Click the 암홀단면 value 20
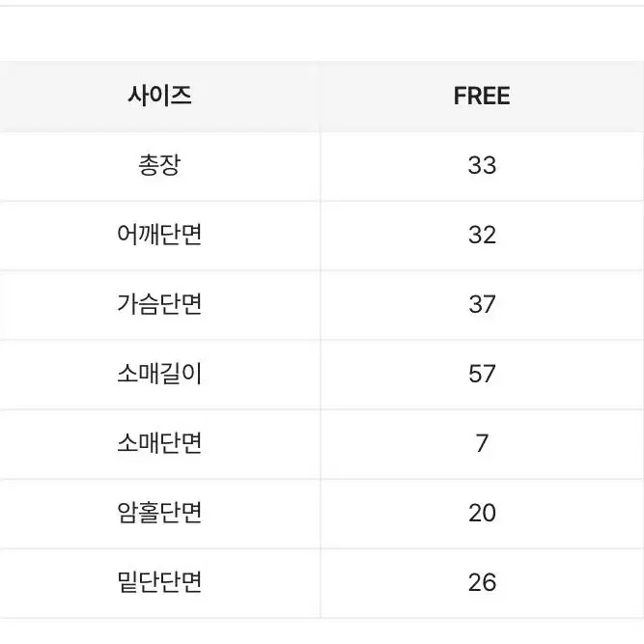The image size is (644, 644). point(482,513)
